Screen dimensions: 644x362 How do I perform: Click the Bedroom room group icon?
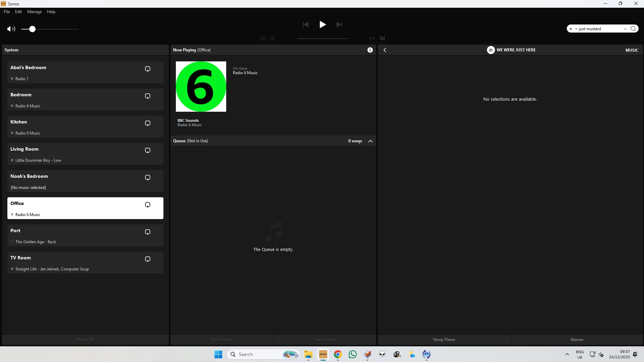[x=148, y=96]
